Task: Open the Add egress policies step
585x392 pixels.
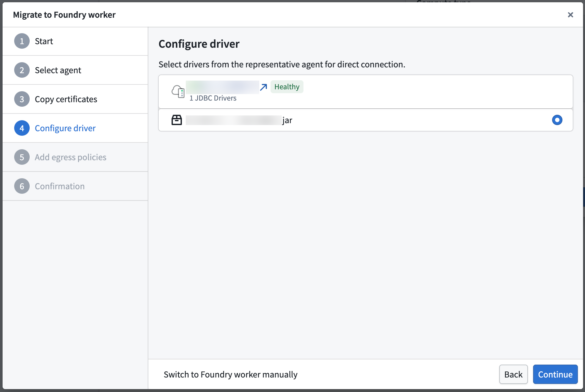Action: click(75, 157)
